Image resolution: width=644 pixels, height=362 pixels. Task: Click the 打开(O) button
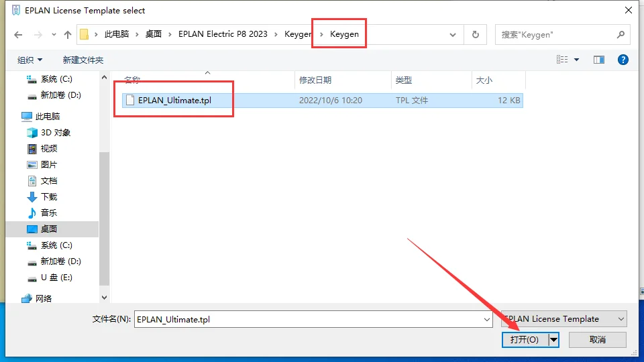[524, 340]
